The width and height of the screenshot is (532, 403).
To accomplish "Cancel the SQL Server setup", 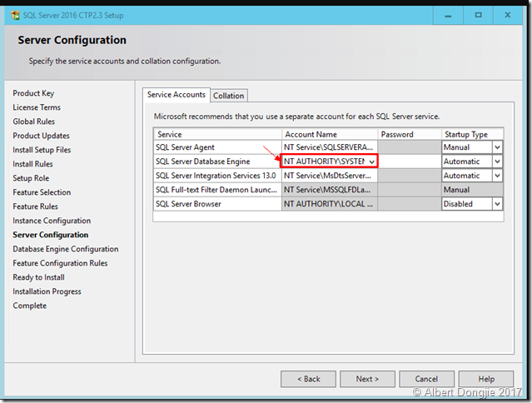I will [426, 379].
